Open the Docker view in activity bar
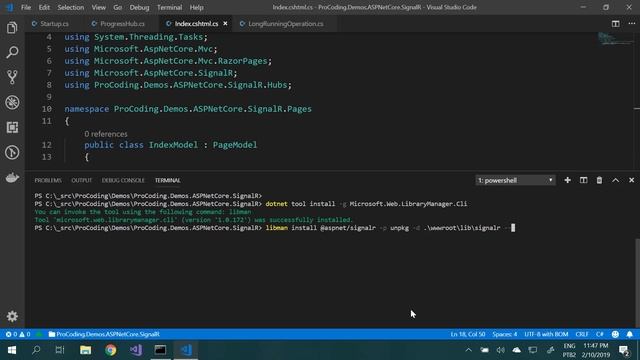The height and width of the screenshot is (360, 640). (x=12, y=178)
